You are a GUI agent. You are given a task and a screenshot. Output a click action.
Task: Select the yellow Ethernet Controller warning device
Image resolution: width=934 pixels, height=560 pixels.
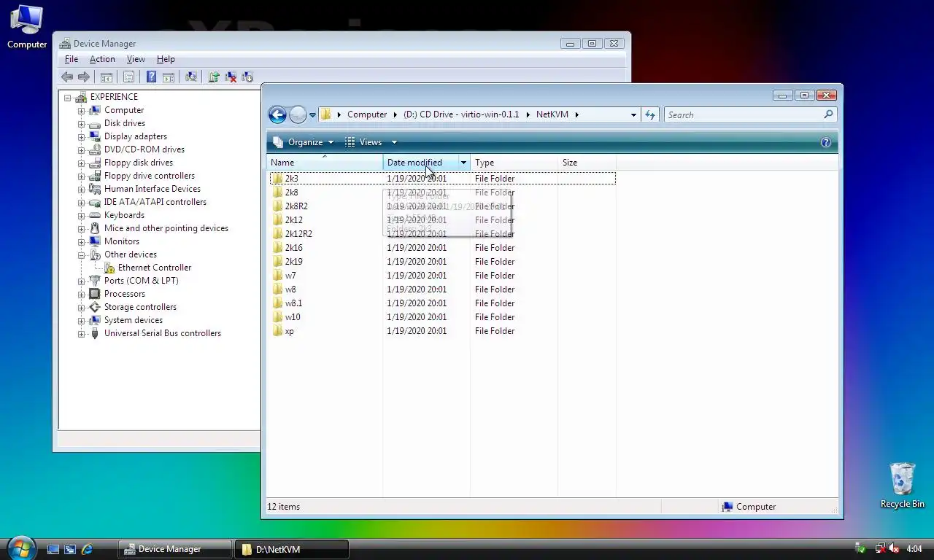coord(147,268)
